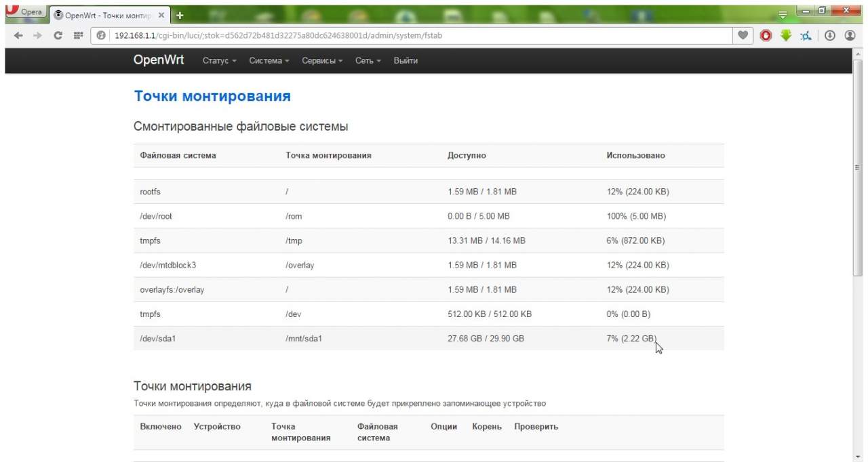Click the overlayfs:/overlay filesystem cell
Viewport: 868px width, 462px height.
tap(172, 289)
